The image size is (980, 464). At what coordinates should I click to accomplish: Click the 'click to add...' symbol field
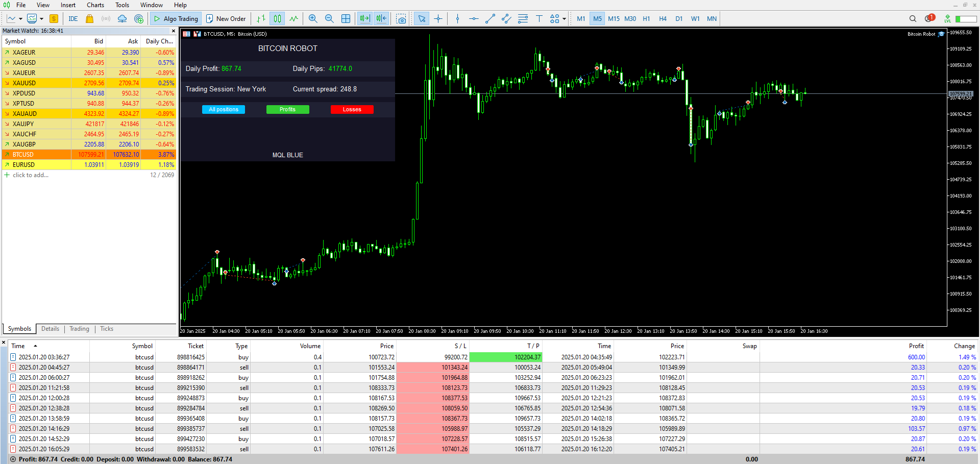pos(31,175)
